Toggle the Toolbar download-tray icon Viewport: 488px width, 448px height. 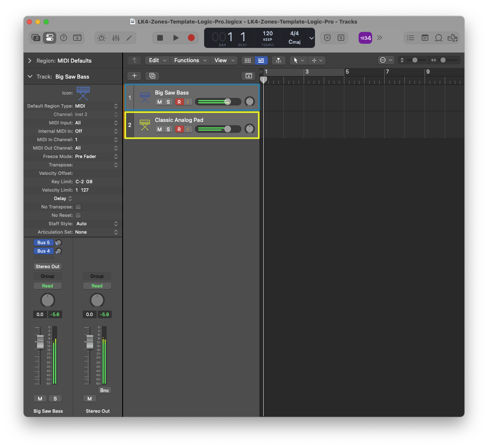(77, 38)
